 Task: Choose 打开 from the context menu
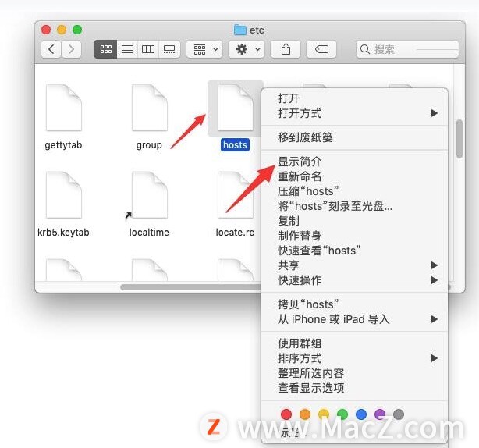click(x=354, y=98)
